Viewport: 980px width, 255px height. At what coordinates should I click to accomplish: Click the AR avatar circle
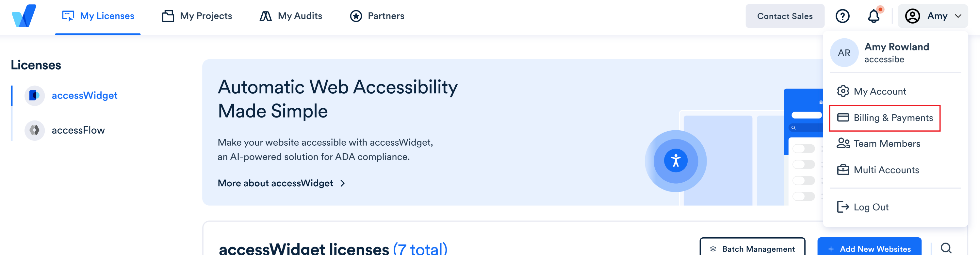tap(844, 53)
